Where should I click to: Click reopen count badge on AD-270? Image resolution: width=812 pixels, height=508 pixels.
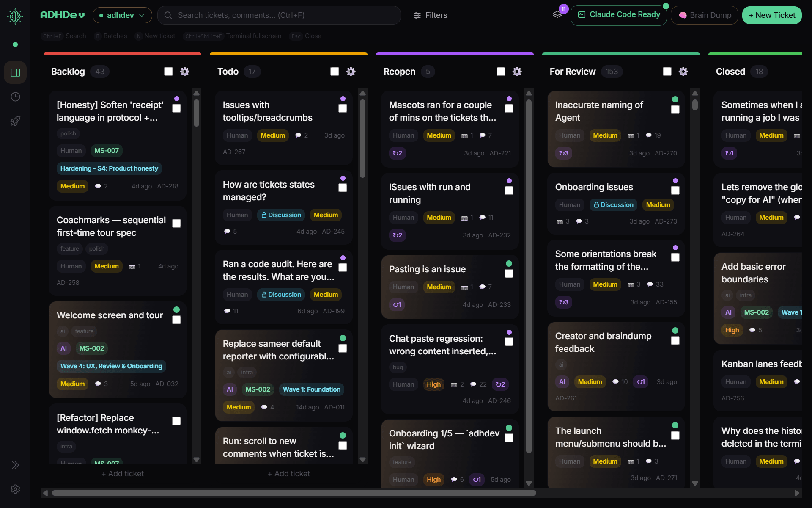click(564, 153)
